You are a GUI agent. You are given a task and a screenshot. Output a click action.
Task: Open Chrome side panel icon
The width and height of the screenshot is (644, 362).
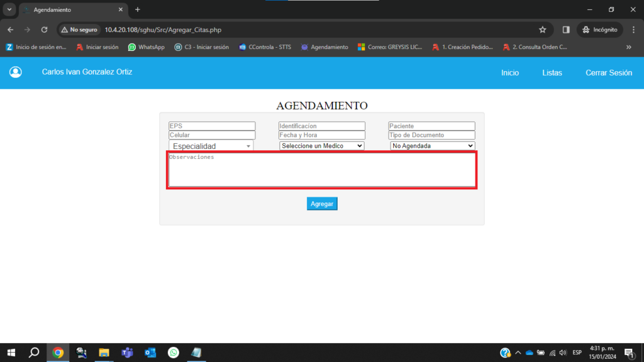pos(566,30)
